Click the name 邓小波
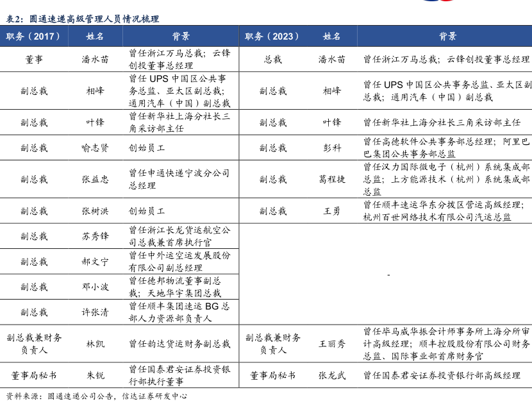 pyautogui.click(x=95, y=287)
